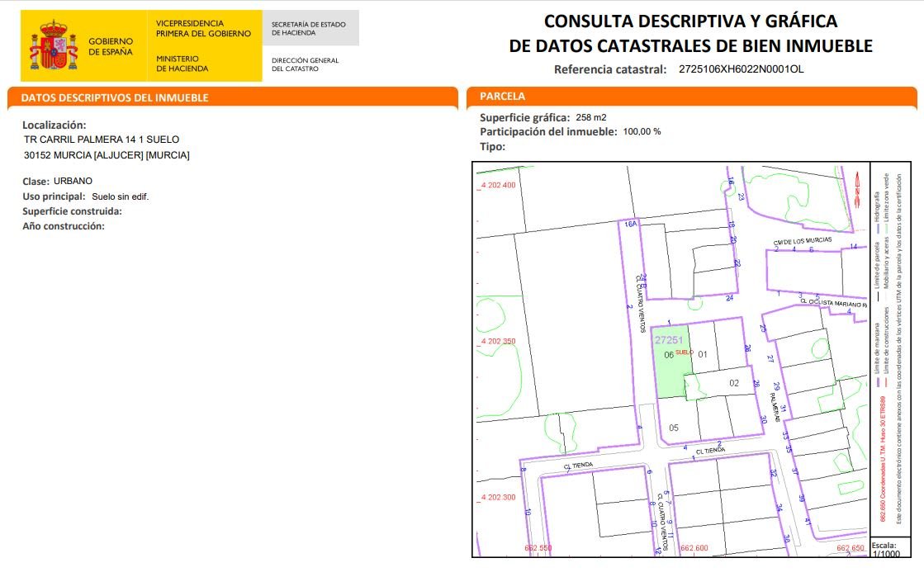Click the 'Localización:' label
The image size is (924, 577).
(54, 125)
